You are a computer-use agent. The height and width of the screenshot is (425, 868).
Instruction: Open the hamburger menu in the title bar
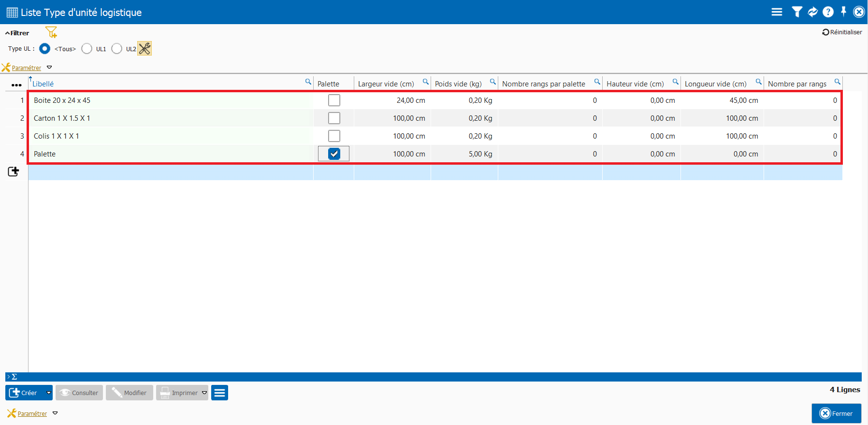click(x=777, y=12)
